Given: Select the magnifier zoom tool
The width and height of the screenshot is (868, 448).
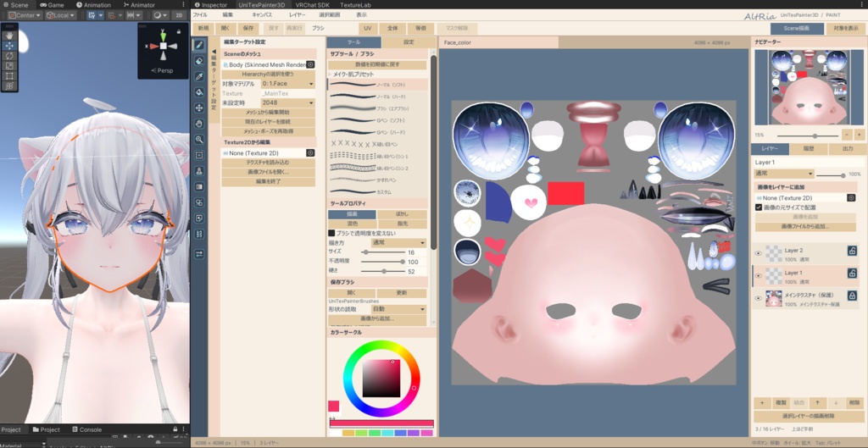Looking at the screenshot, I should click(199, 140).
